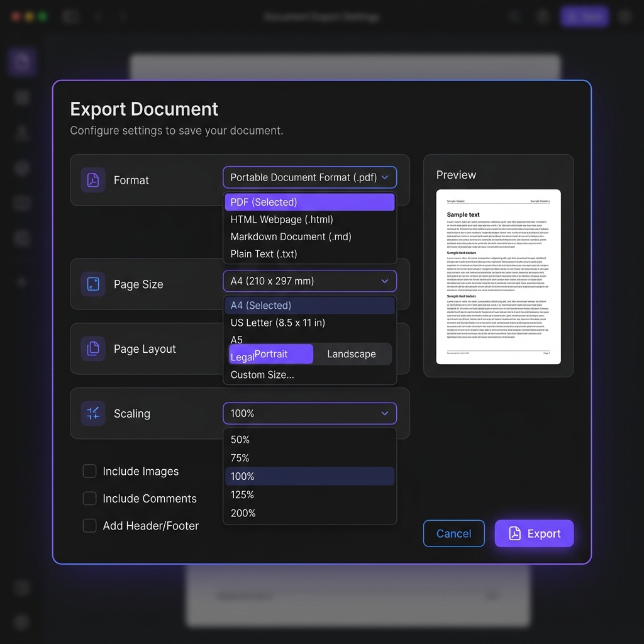644x644 pixels.
Task: Select A4 (Selected) page size option
Action: click(309, 305)
